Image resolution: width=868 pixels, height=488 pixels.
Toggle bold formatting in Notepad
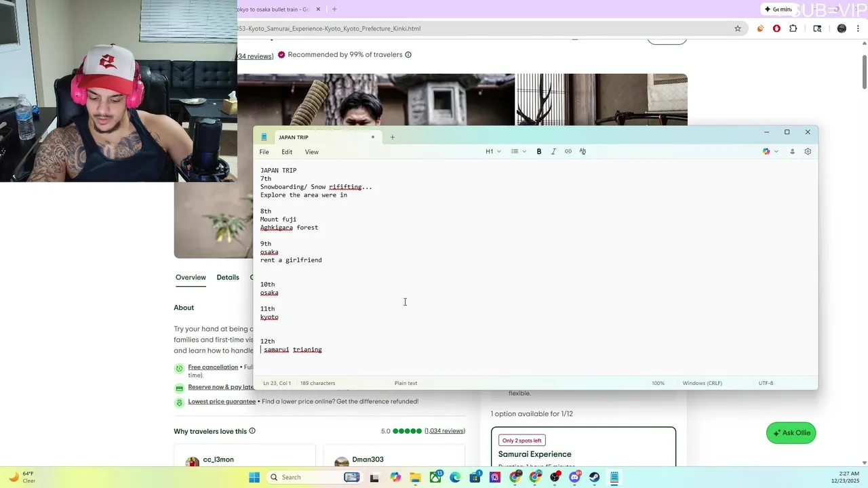pyautogui.click(x=539, y=152)
